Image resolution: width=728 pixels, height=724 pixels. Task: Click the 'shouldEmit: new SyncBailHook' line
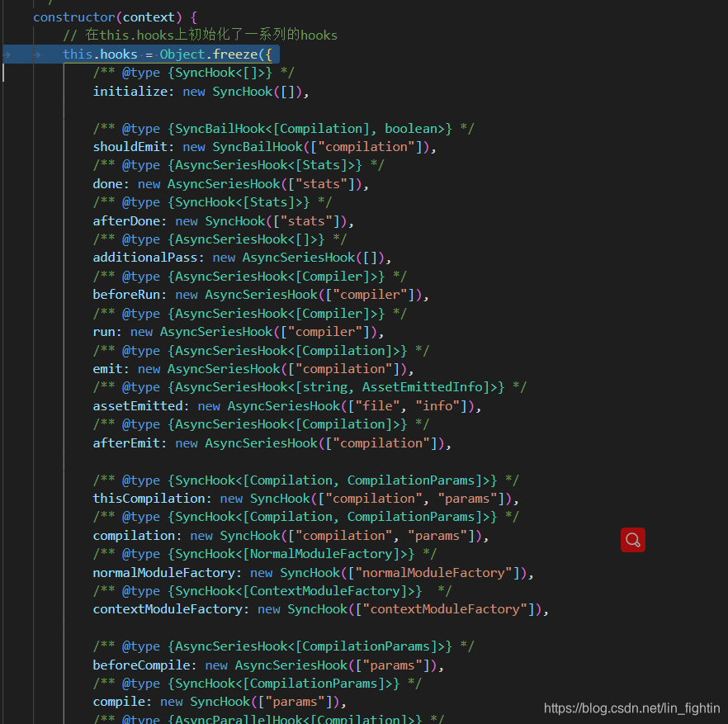coord(264,147)
